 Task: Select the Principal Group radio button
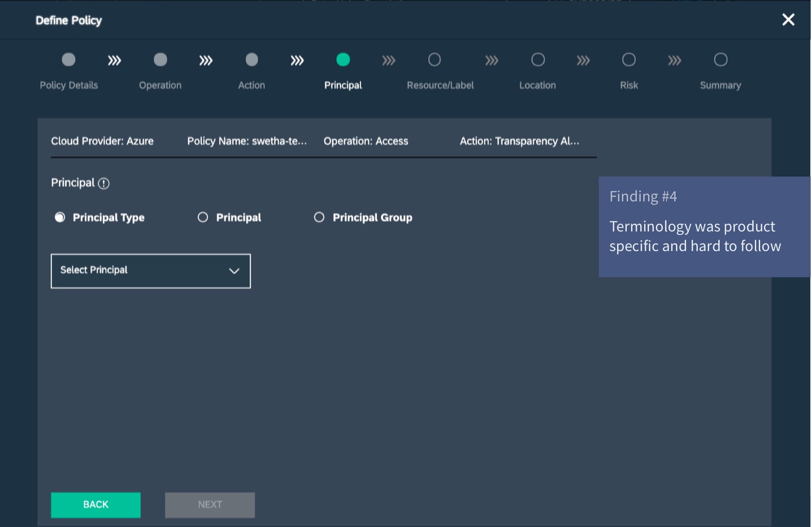coord(319,217)
